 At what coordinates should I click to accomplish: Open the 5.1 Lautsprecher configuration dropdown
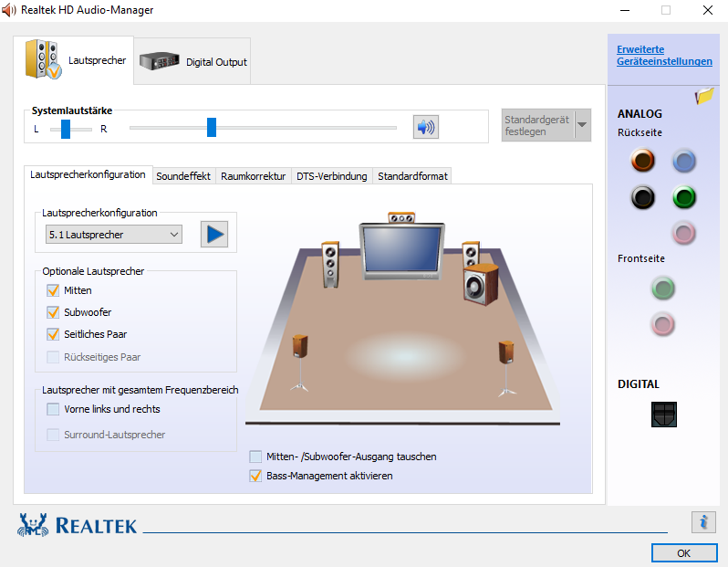tap(114, 235)
